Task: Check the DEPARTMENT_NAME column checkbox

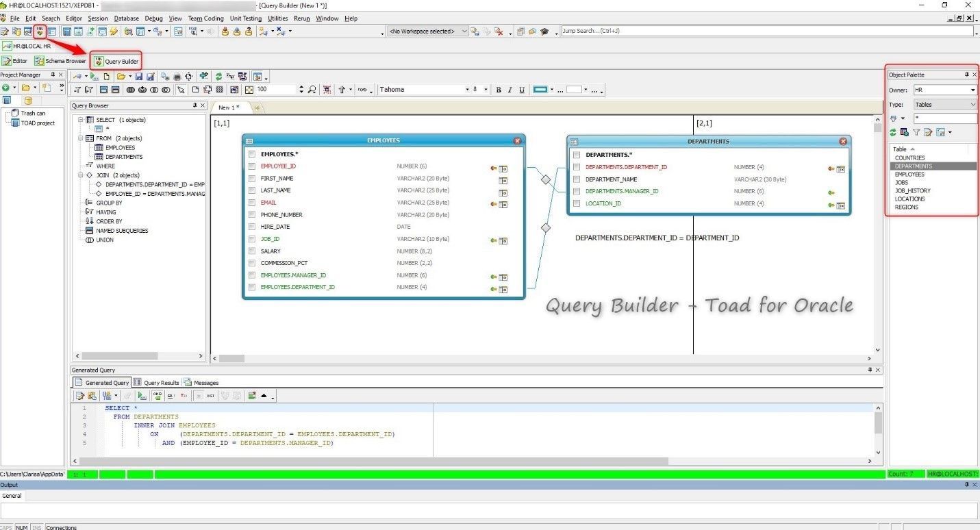Action: pyautogui.click(x=577, y=179)
